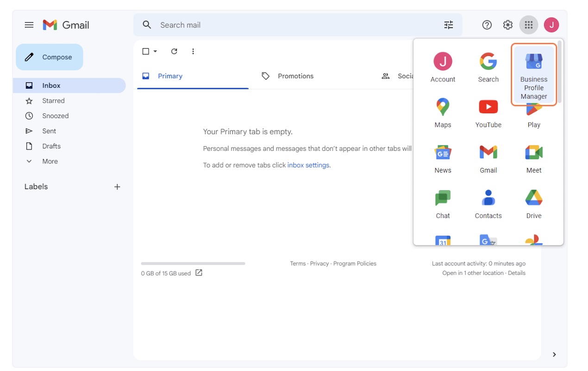
Task: Click the Labels heading
Action: click(36, 187)
